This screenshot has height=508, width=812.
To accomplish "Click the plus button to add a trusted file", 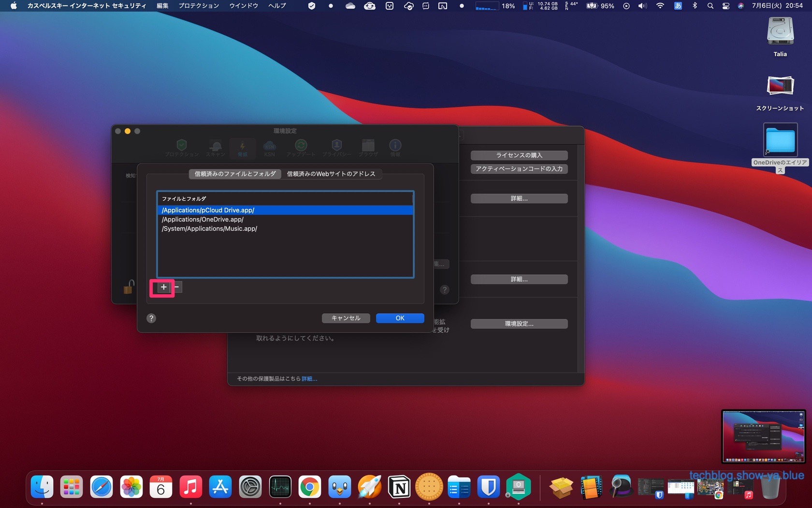I will click(164, 287).
